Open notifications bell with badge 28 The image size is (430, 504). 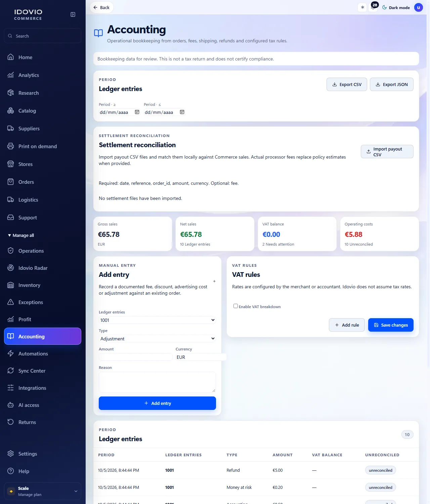tap(373, 7)
